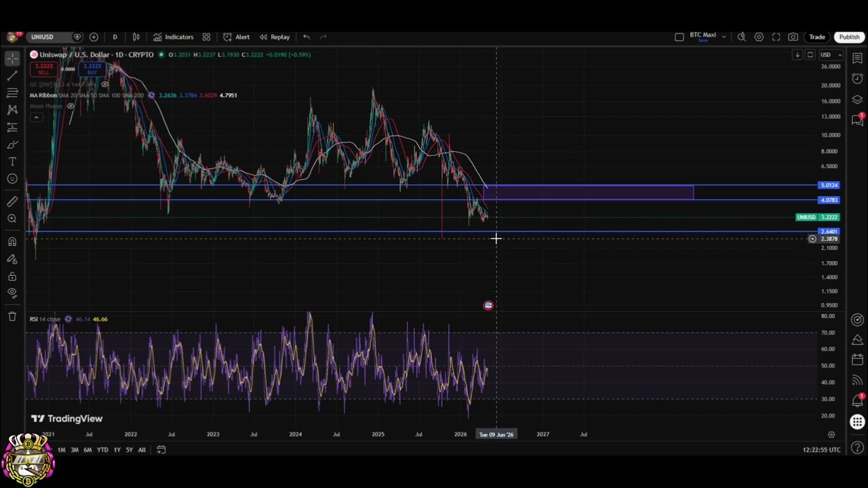The width and height of the screenshot is (868, 488).
Task: Open the watchlist panel
Action: tap(857, 59)
